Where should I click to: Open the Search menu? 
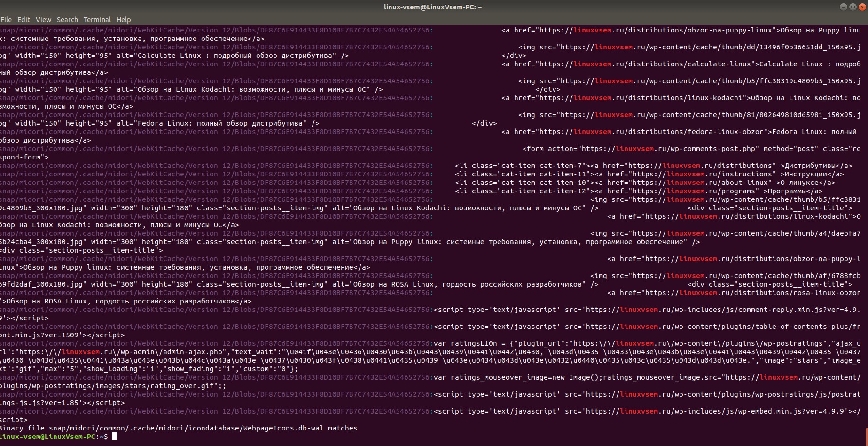(67, 20)
